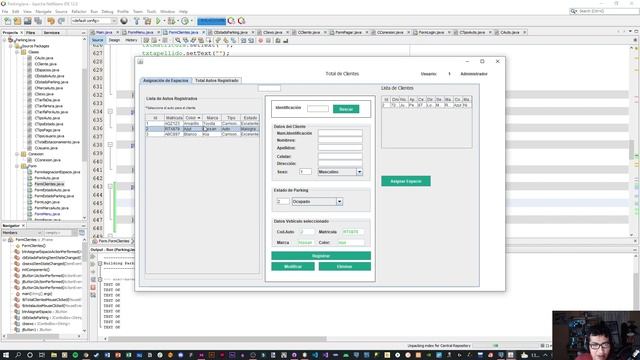The image size is (640, 360).
Task: Click the New File toolbar icon
Action: [x=7, y=21]
